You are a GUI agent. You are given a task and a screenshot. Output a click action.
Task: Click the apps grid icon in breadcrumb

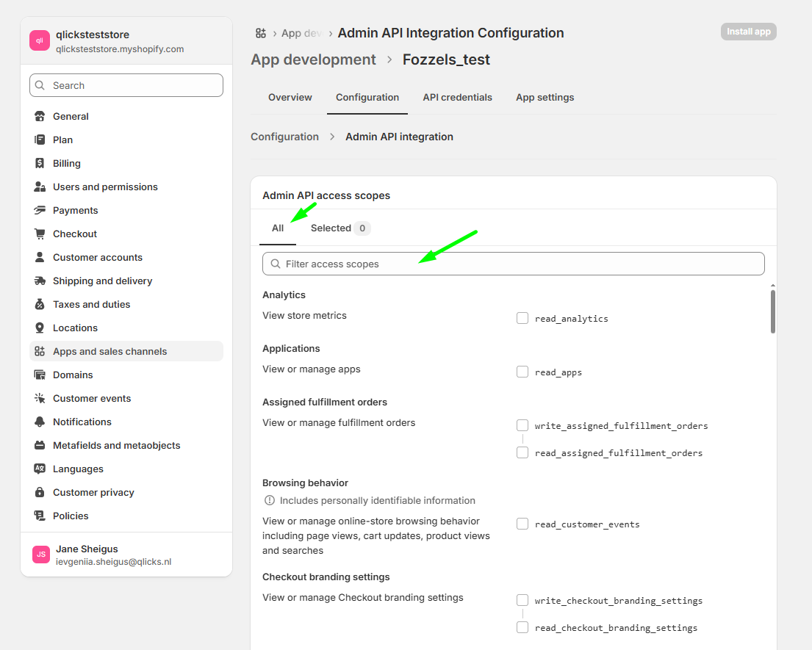point(261,33)
